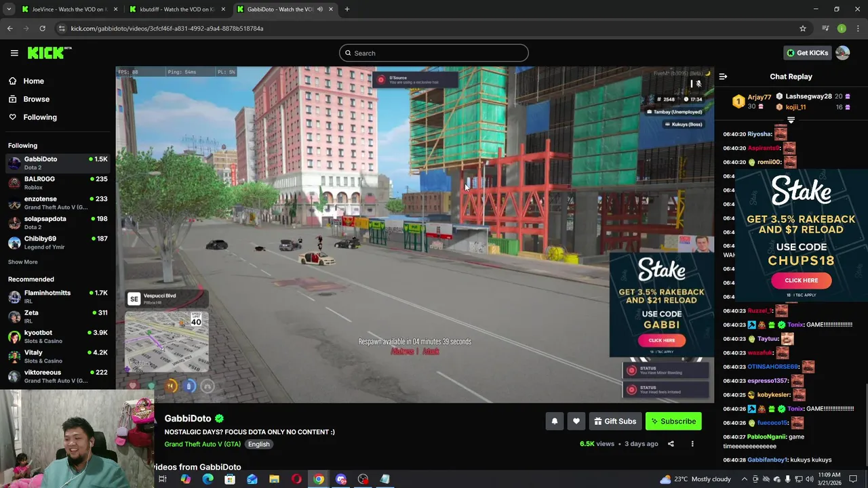The image size is (868, 488).
Task: Click the address bar URL
Action: coord(167,28)
